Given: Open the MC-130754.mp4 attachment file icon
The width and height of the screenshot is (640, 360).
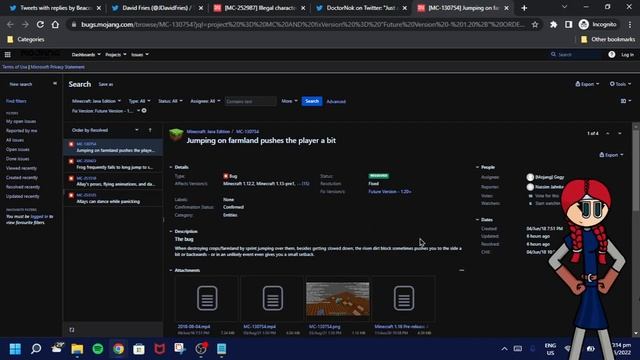Looking at the screenshot, I should 273,298.
